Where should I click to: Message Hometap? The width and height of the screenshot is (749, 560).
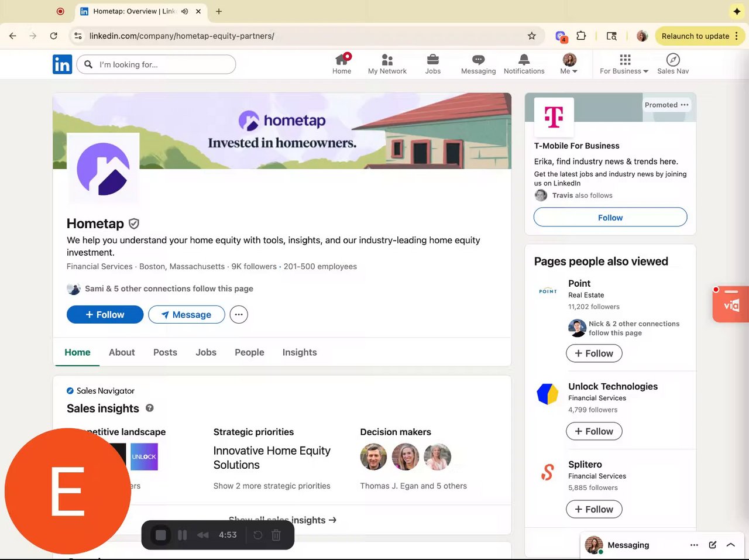[187, 314]
